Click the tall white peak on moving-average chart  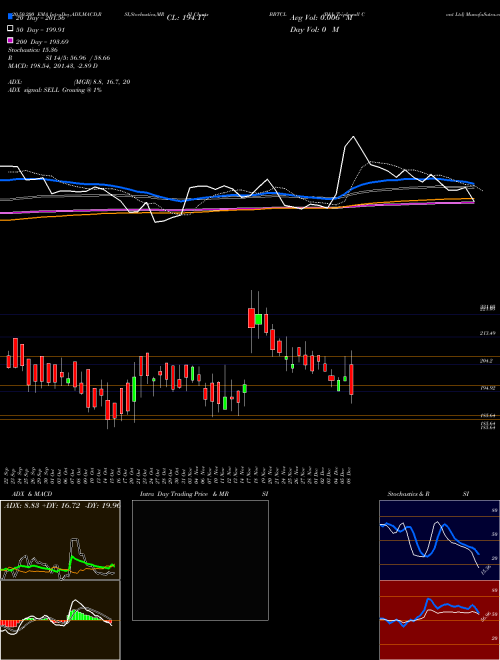click(353, 137)
